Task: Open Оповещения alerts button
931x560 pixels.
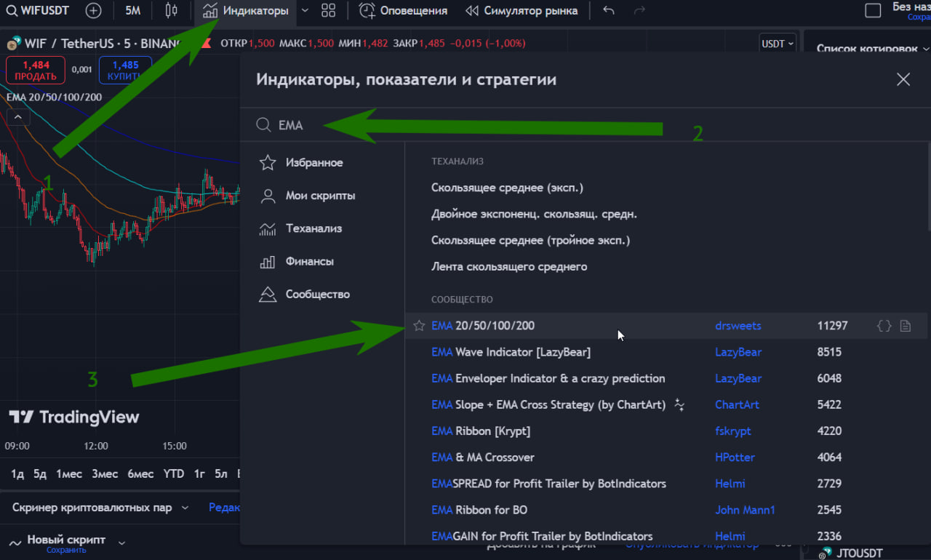Action: (x=403, y=11)
